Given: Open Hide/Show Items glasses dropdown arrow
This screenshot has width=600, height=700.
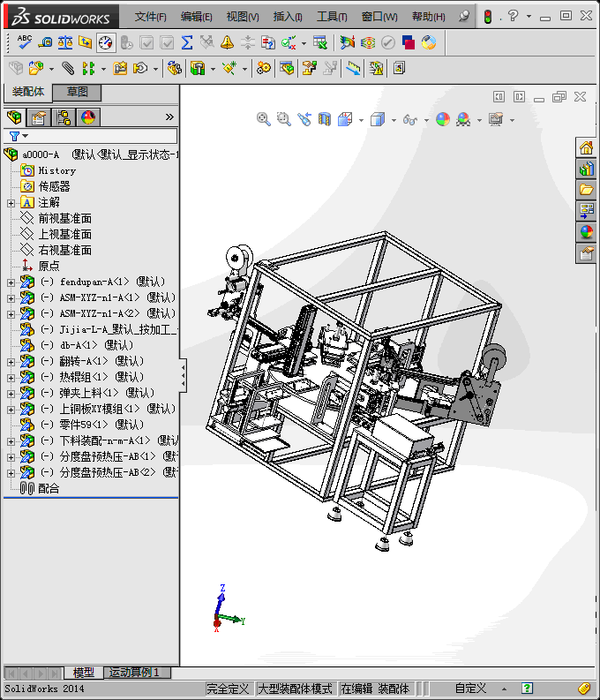Looking at the screenshot, I should pos(426,120).
